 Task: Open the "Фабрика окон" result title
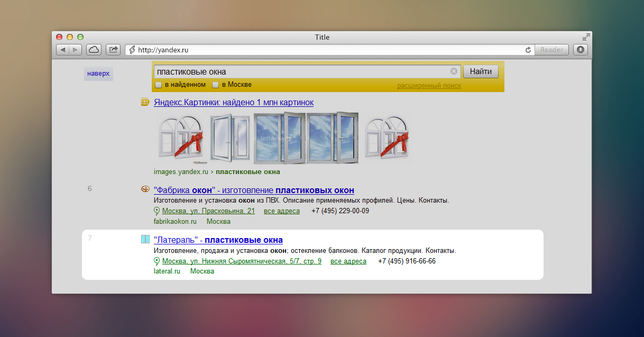click(254, 190)
